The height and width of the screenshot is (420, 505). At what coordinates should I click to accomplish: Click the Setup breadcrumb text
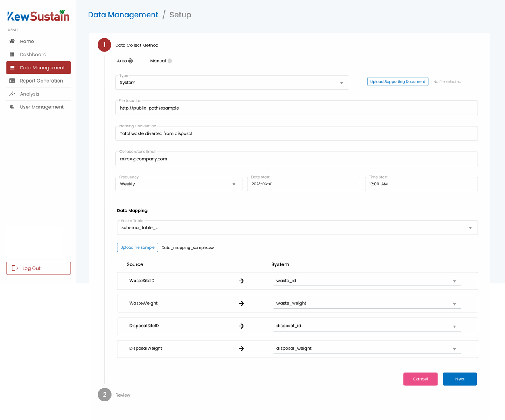[181, 15]
